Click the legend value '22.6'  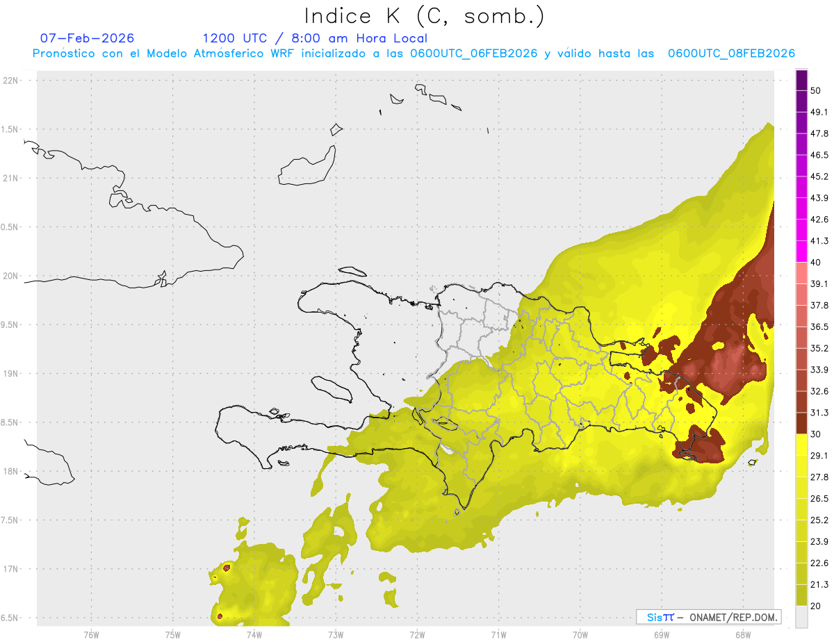click(819, 563)
